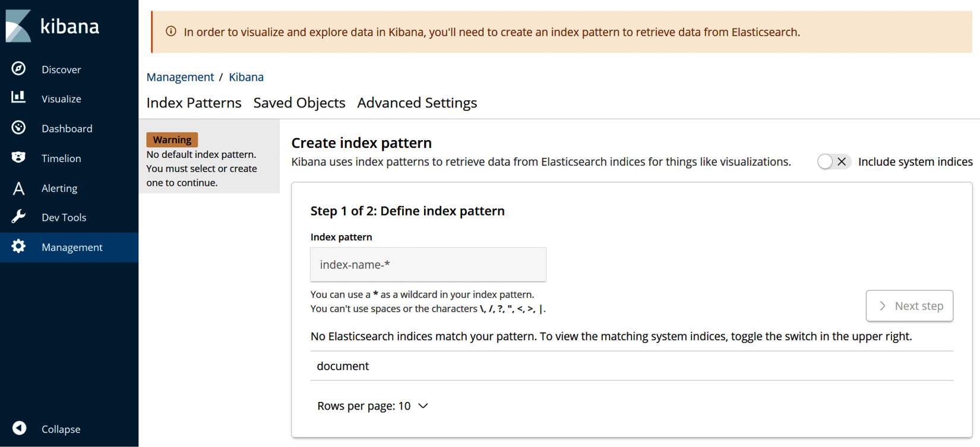Click the Management gear icon
Image resolution: width=980 pixels, height=447 pixels.
[x=18, y=246]
